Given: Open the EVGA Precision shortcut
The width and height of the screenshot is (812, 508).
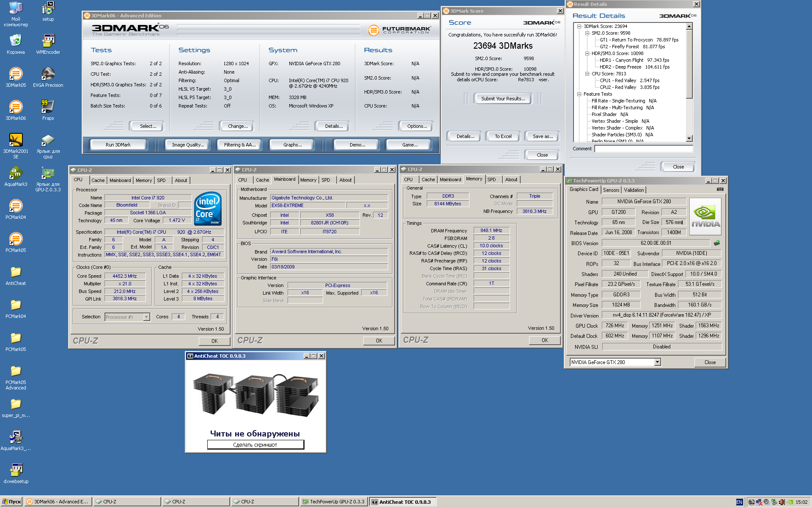Looking at the screenshot, I should (x=48, y=77).
